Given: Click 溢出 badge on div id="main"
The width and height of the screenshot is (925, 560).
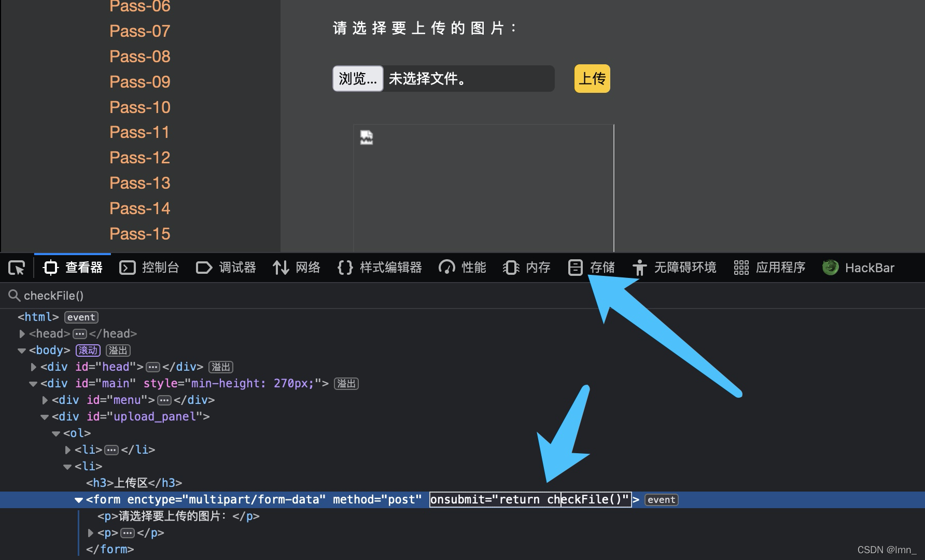Looking at the screenshot, I should pyautogui.click(x=346, y=384).
